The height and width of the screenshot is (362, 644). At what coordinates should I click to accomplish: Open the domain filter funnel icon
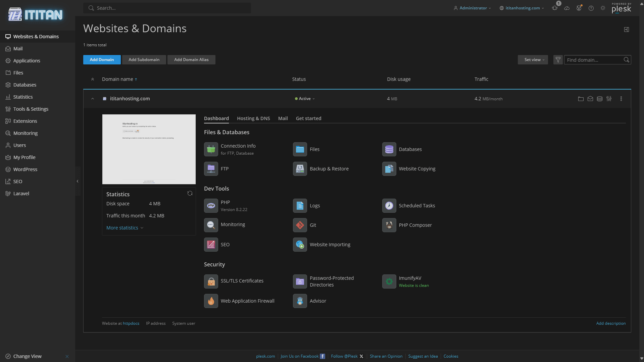pyautogui.click(x=558, y=60)
